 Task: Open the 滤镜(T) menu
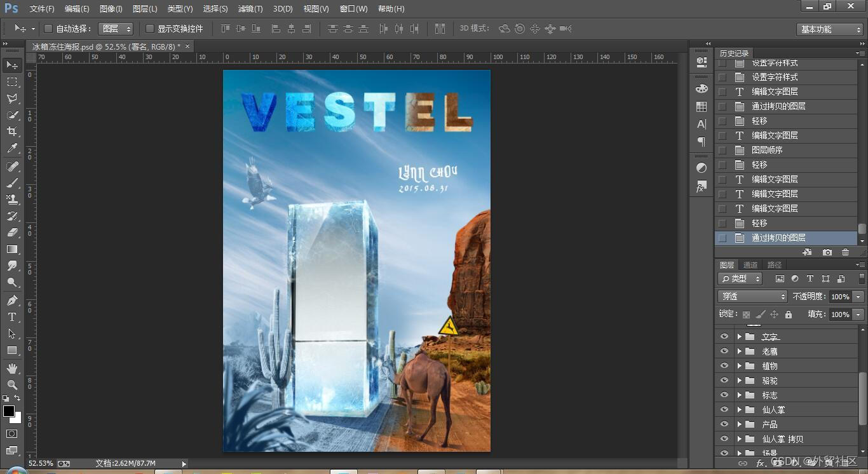(x=250, y=9)
